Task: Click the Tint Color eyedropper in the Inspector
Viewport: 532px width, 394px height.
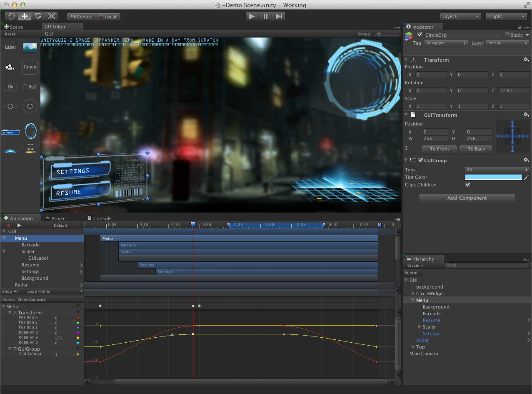Action: (x=527, y=177)
